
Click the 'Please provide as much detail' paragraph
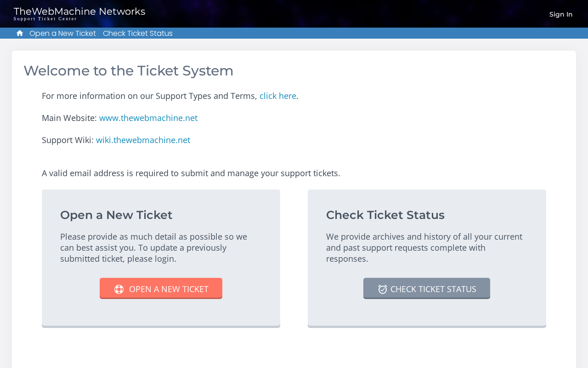point(153,247)
